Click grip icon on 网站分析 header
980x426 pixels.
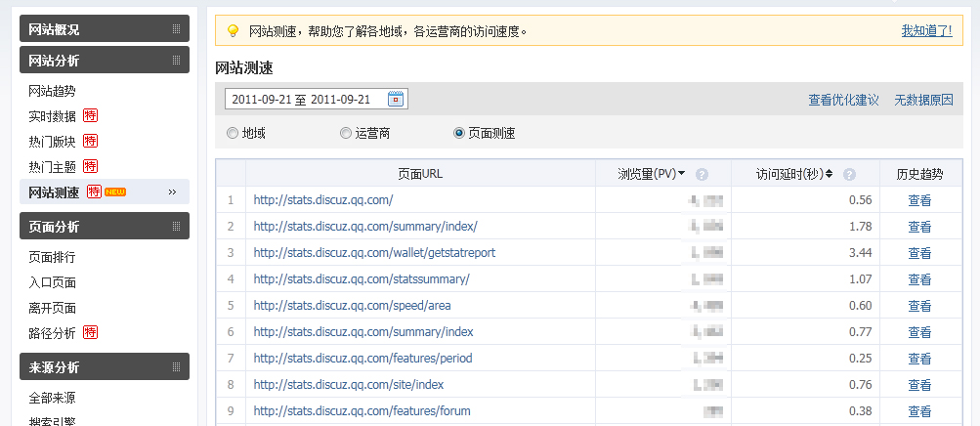pos(176,60)
